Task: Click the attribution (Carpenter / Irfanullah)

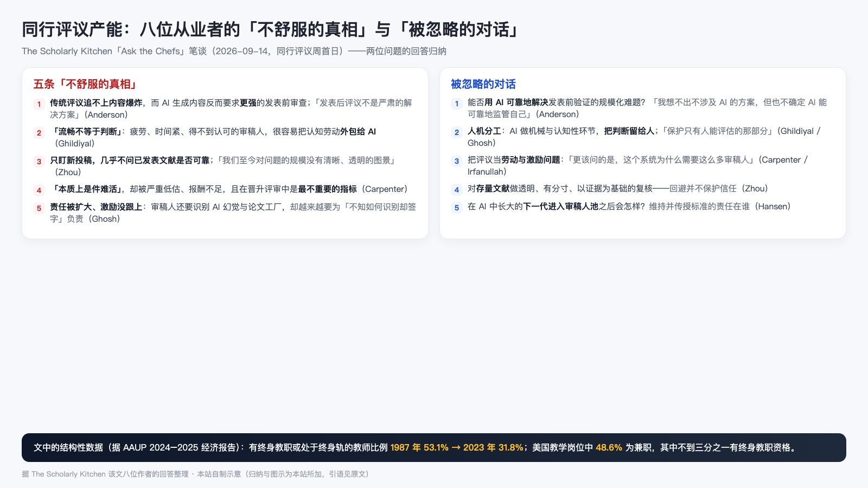Action: click(638, 165)
